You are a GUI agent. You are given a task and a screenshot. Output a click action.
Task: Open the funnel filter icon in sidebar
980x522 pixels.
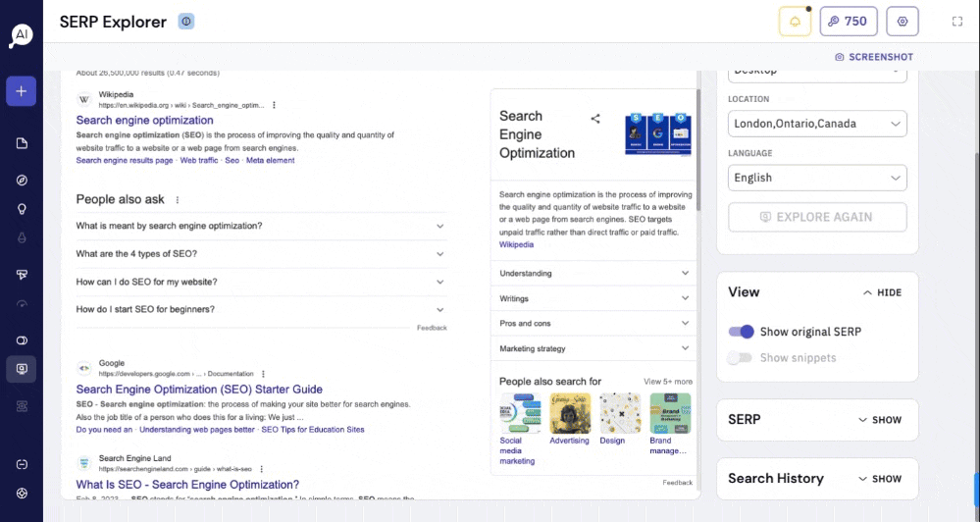22,275
